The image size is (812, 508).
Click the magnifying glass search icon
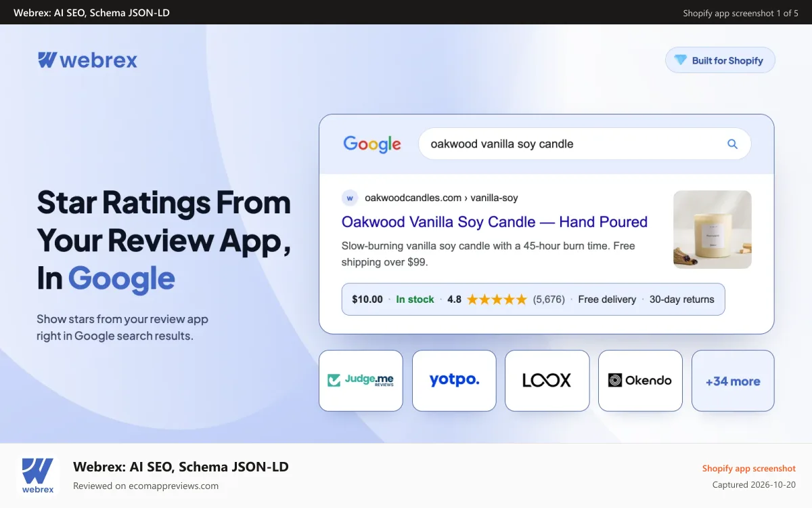[732, 144]
